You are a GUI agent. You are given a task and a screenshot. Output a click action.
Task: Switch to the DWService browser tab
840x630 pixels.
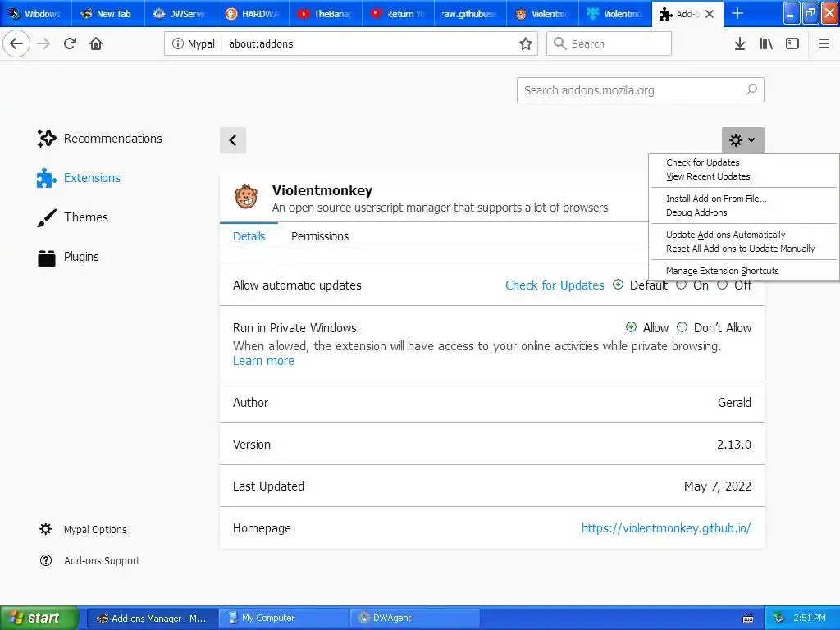click(x=181, y=14)
